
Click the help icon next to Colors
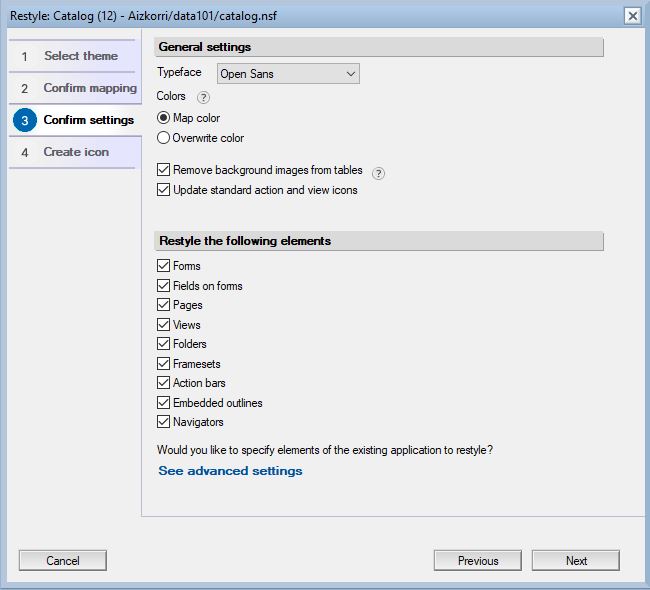pyautogui.click(x=204, y=98)
